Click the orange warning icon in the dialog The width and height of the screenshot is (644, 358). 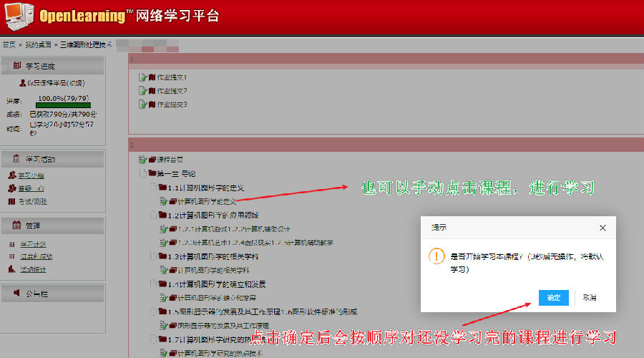435,256
